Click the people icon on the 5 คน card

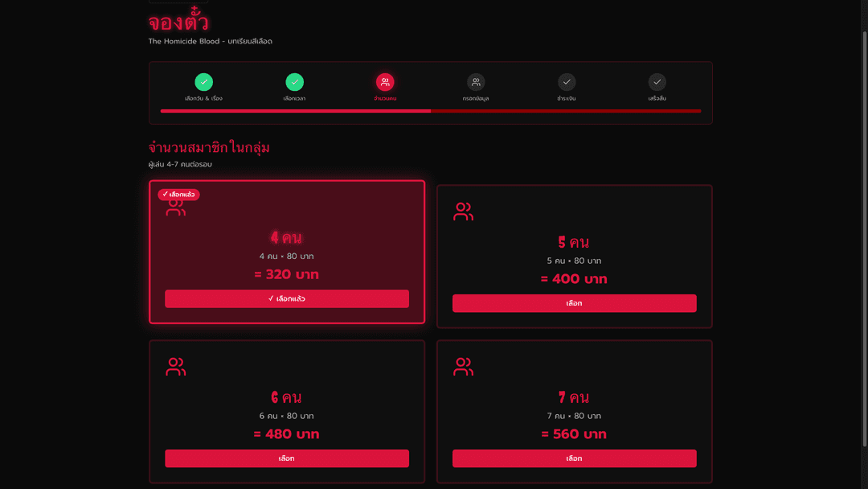click(x=464, y=212)
